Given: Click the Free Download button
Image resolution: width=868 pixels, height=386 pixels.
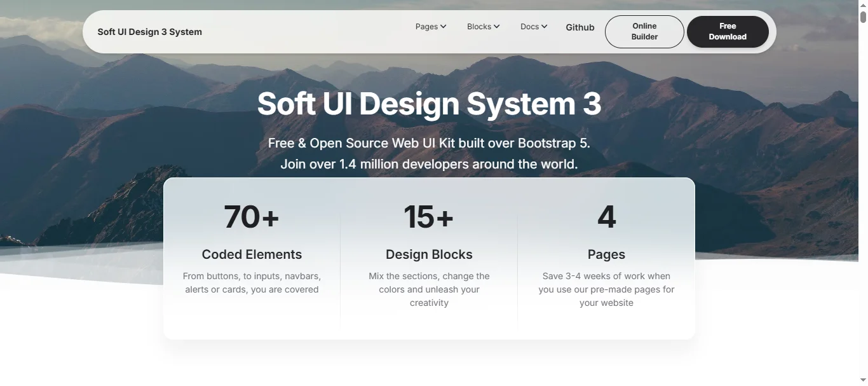Looking at the screenshot, I should point(727,31).
